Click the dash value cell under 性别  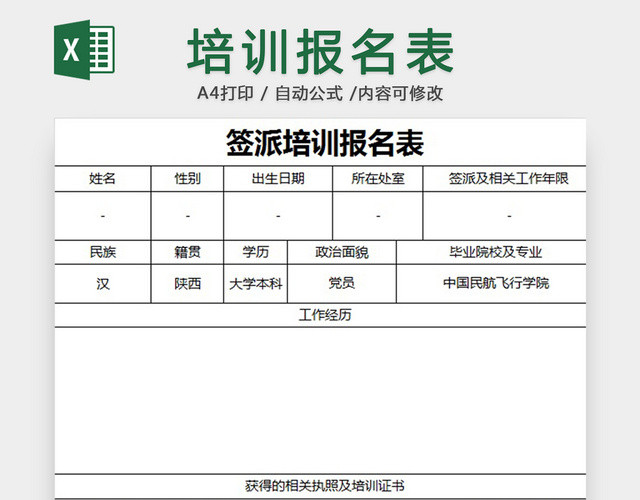(187, 216)
